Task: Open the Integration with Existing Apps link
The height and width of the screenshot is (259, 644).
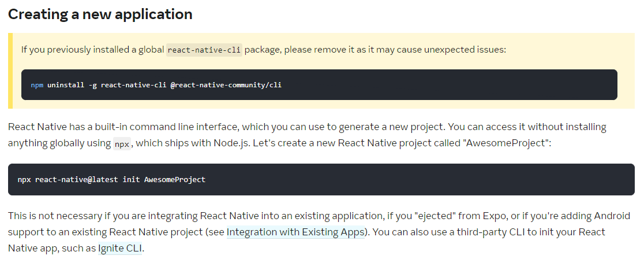Action: [x=295, y=232]
